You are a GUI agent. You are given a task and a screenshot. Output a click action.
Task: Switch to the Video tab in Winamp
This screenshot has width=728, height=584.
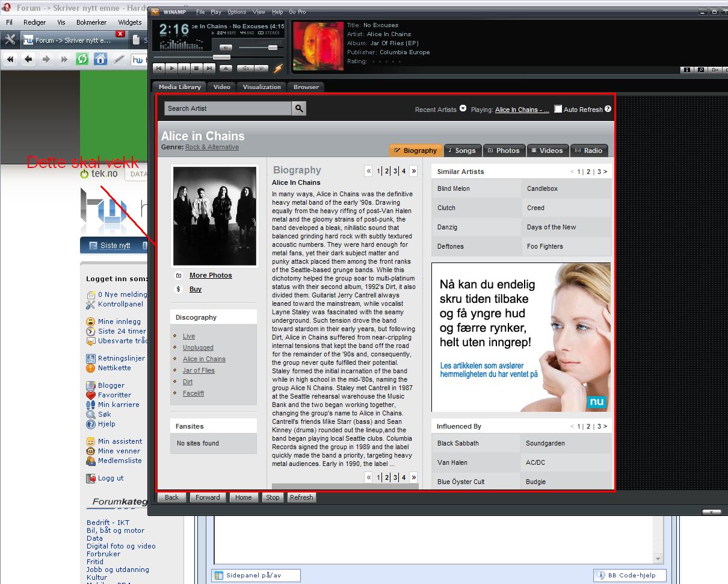pyautogui.click(x=222, y=87)
